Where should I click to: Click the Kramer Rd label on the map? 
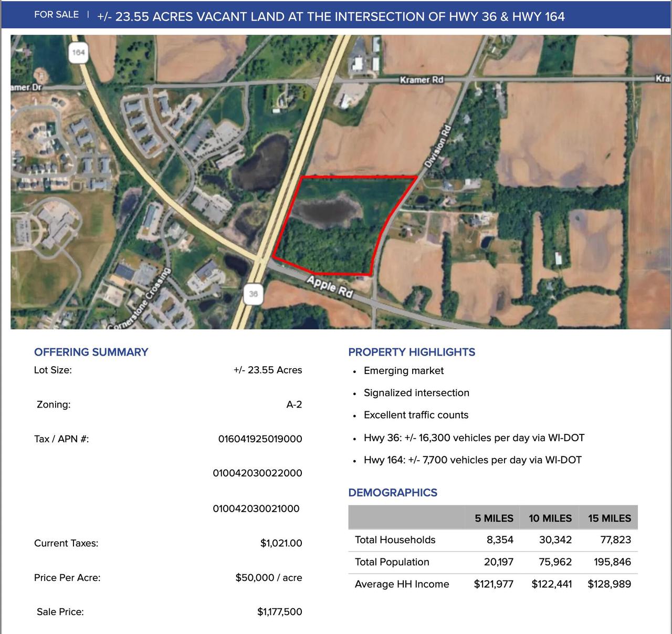click(422, 80)
